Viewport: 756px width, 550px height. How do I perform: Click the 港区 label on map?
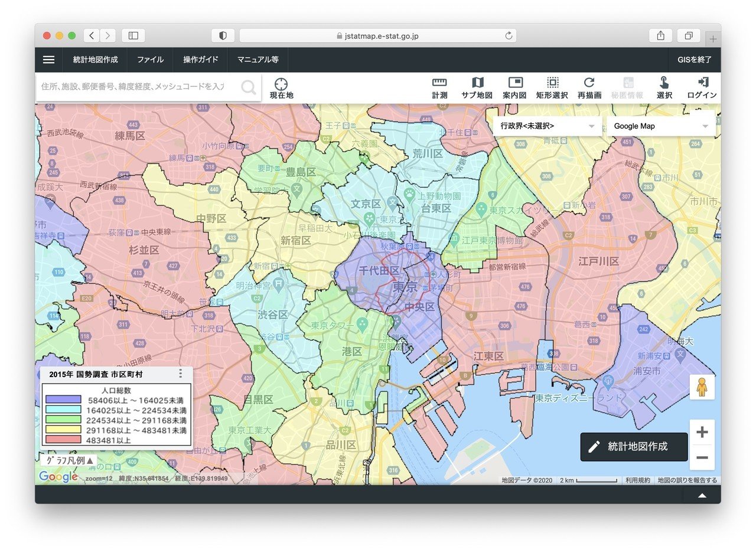coord(351,351)
